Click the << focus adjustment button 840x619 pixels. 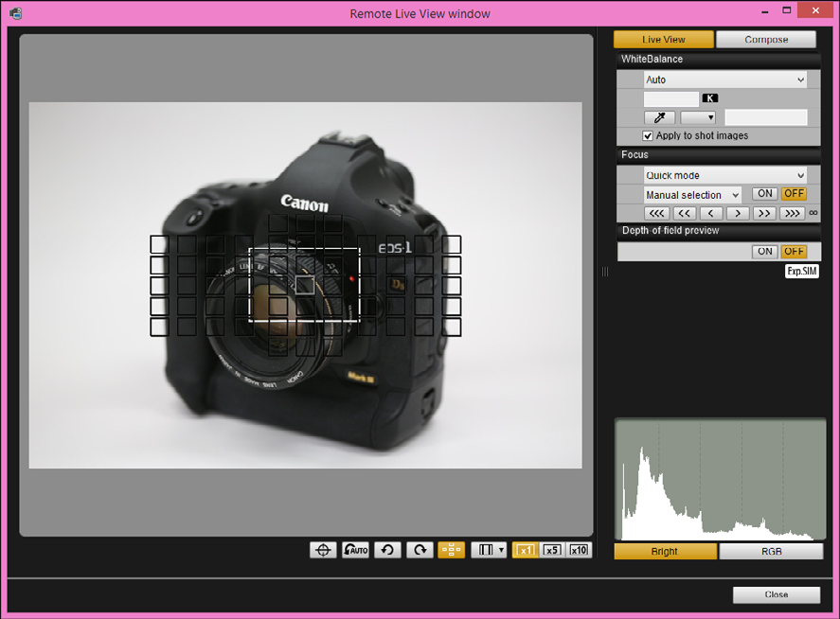pos(684,213)
